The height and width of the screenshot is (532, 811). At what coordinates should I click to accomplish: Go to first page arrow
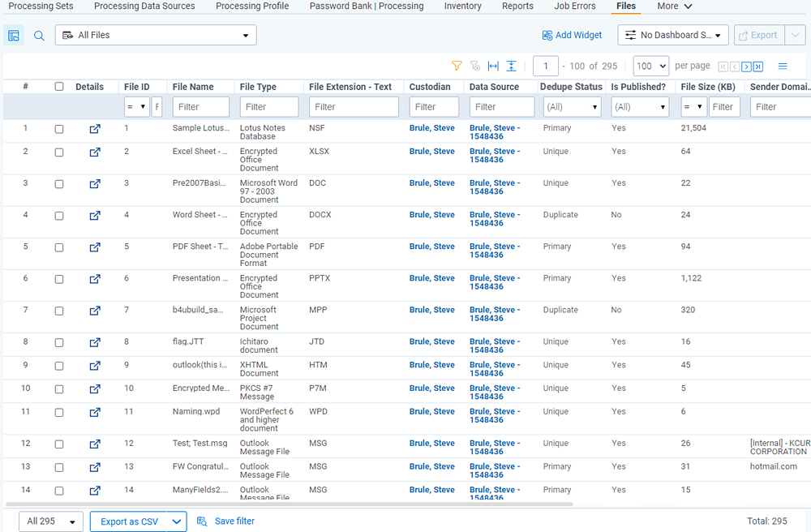[x=723, y=66]
